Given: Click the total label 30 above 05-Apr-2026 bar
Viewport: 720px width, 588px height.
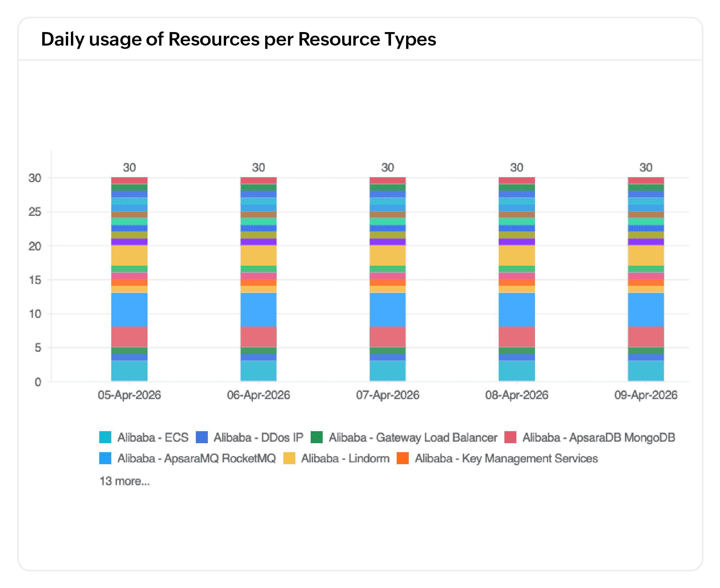Looking at the screenshot, I should [x=129, y=167].
